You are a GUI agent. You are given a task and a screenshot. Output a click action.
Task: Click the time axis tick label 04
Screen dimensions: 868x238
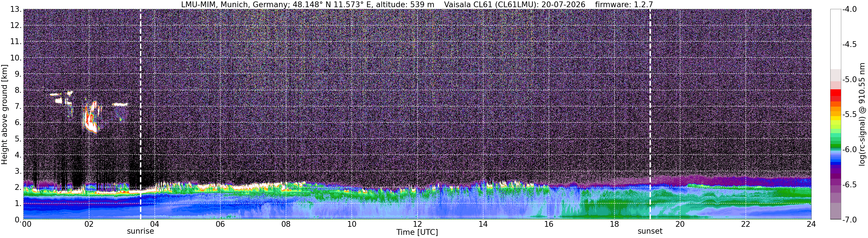coord(155,224)
